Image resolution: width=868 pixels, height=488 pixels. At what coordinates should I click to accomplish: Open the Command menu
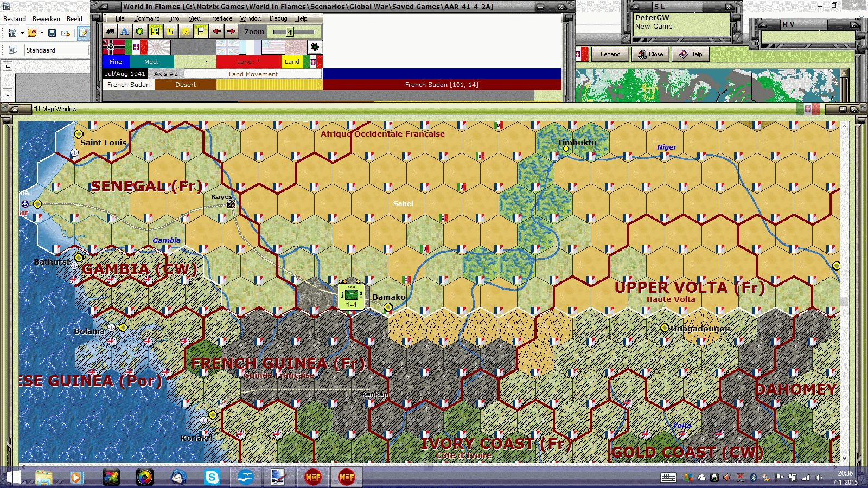[146, 18]
